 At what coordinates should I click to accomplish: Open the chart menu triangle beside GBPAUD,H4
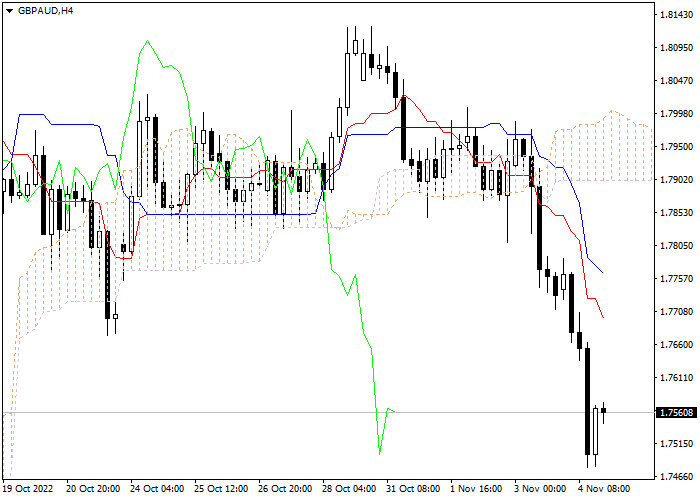[9, 11]
